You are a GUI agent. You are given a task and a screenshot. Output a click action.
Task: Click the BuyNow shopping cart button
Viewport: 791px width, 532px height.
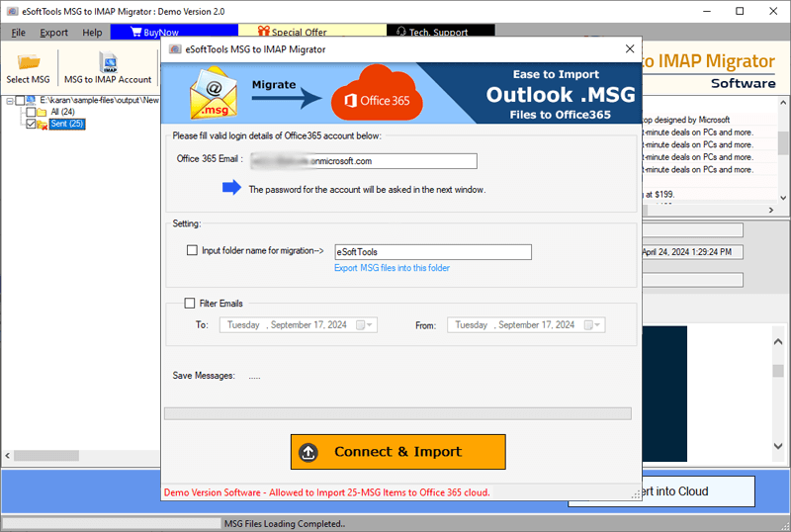[174, 32]
